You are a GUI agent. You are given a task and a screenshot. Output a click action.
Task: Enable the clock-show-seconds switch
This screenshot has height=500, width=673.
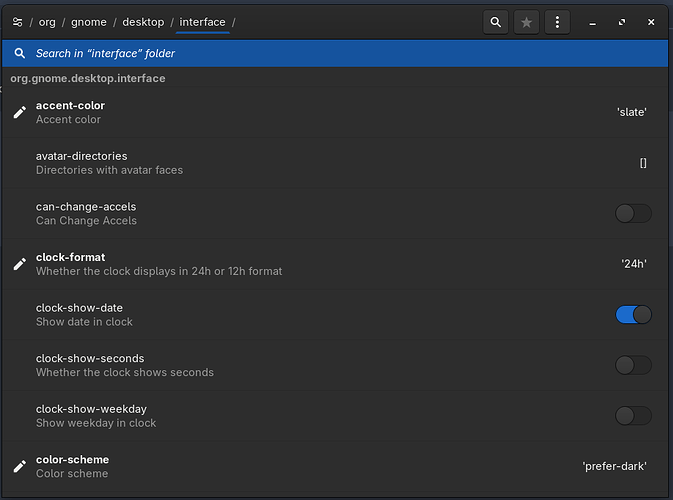[634, 365]
